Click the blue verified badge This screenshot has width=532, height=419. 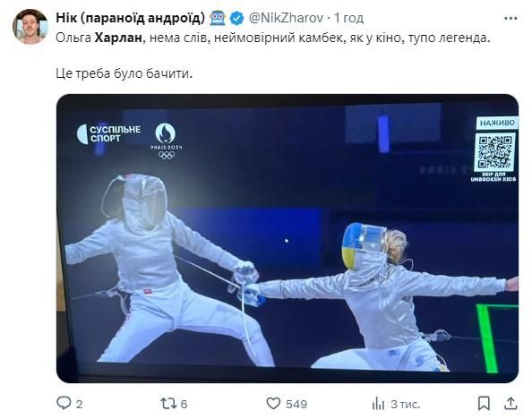236,18
